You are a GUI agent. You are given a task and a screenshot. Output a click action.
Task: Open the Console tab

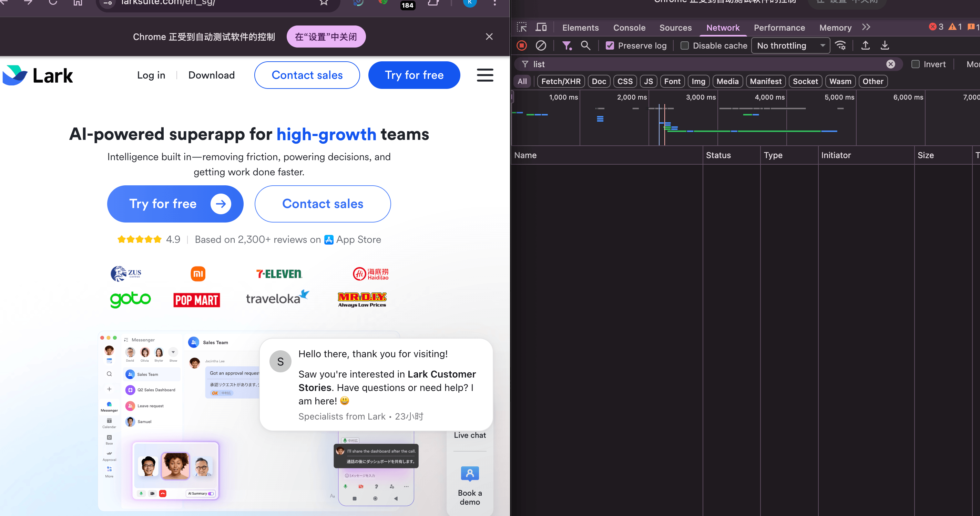629,28
